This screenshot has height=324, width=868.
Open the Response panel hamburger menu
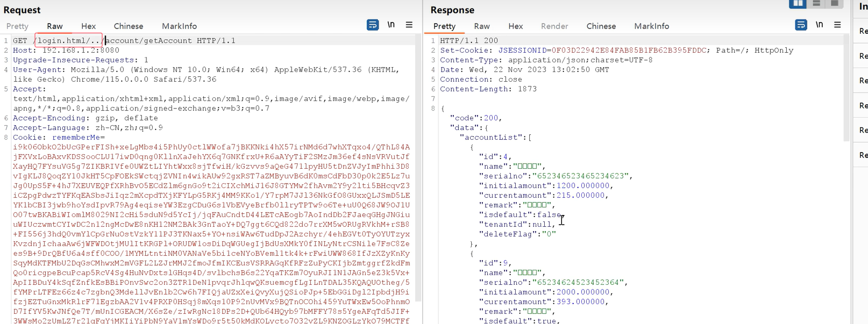(x=837, y=25)
